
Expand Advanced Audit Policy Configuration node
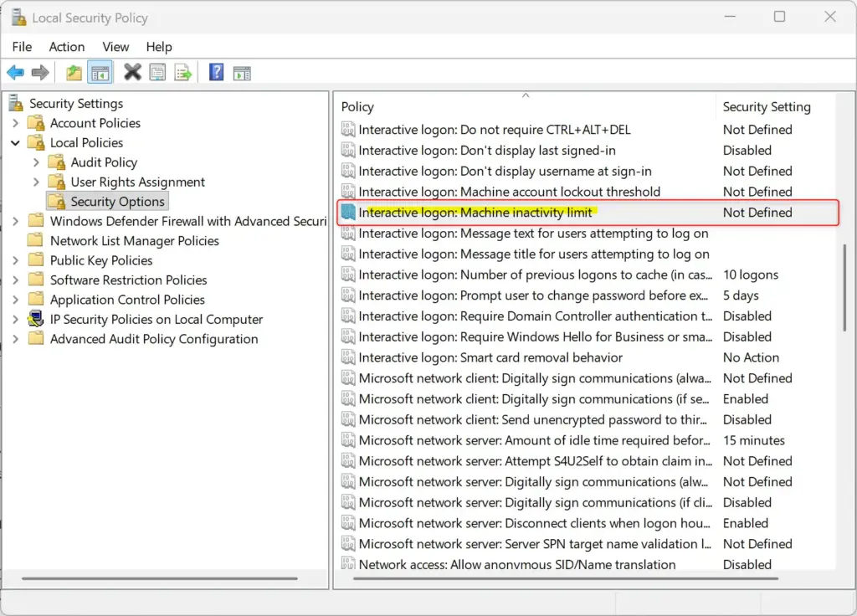click(15, 339)
